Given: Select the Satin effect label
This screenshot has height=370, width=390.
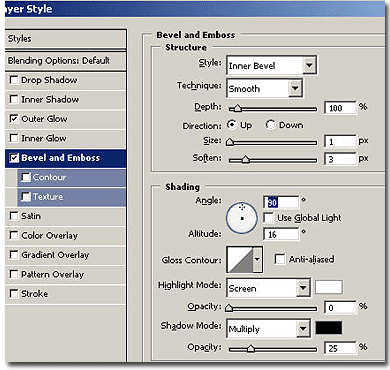Looking at the screenshot, I should [31, 216].
